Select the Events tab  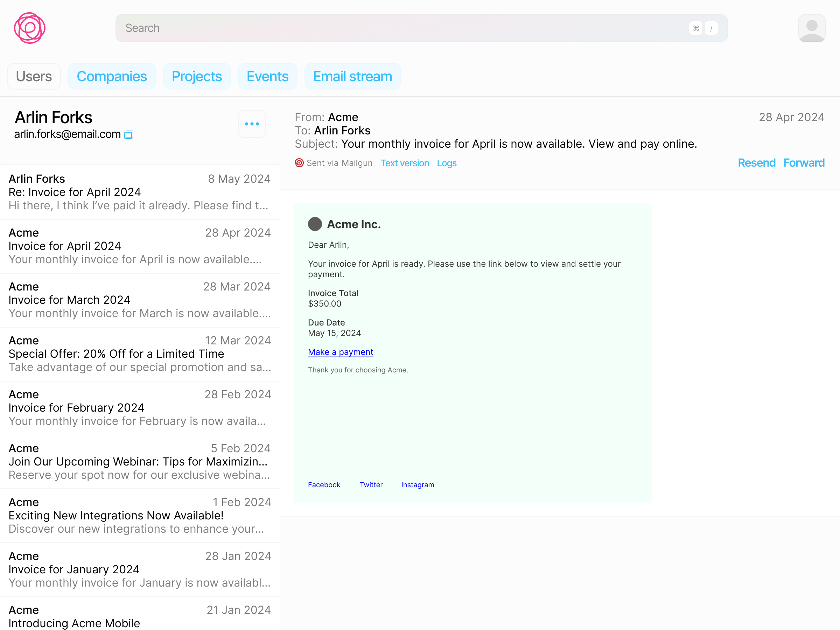[267, 76]
